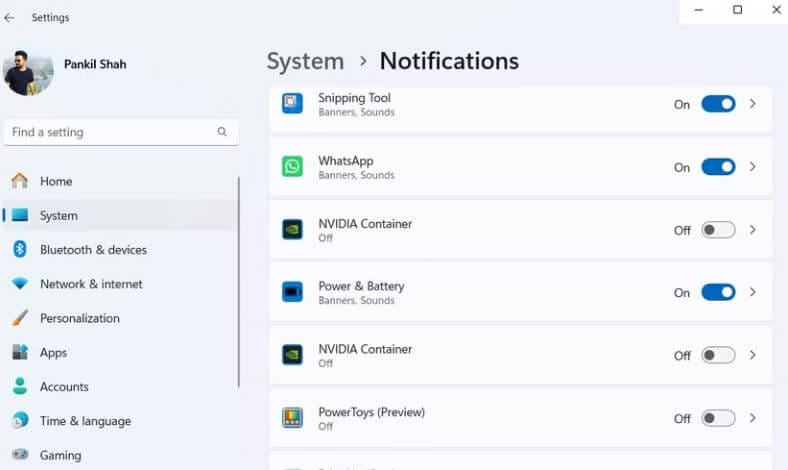Switch off Power & Battery notifications
Screen dimensions: 788x470
(718, 292)
